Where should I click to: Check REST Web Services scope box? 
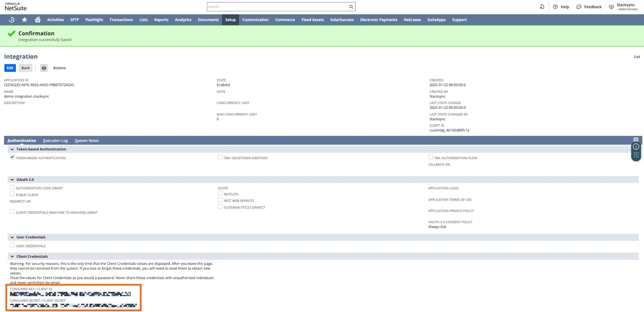pos(220,200)
